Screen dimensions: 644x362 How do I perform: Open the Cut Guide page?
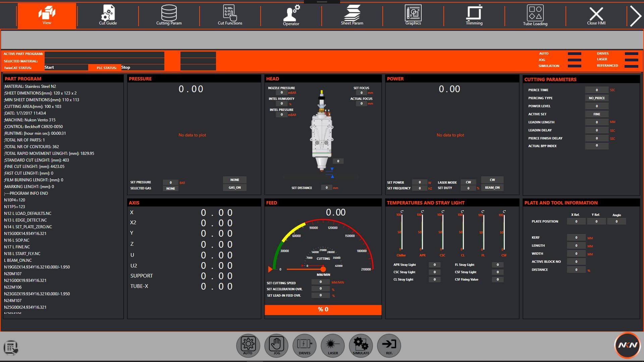pyautogui.click(x=108, y=15)
